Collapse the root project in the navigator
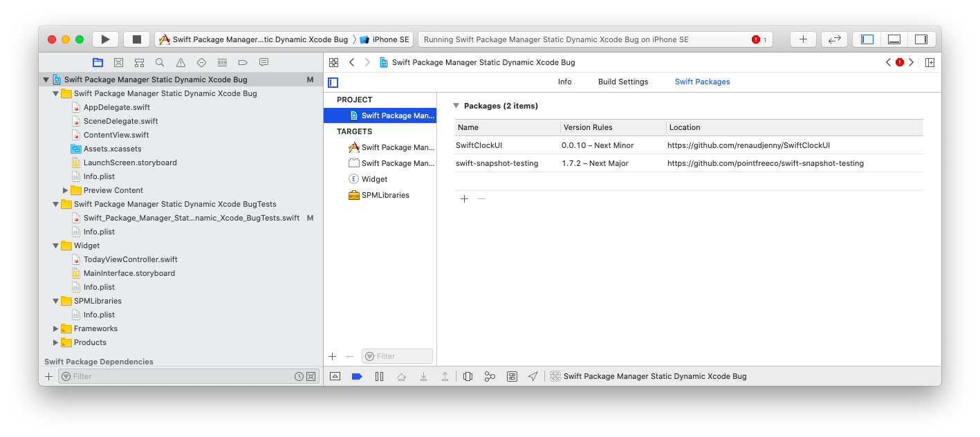The width and height of the screenshot is (980, 437). (x=46, y=80)
